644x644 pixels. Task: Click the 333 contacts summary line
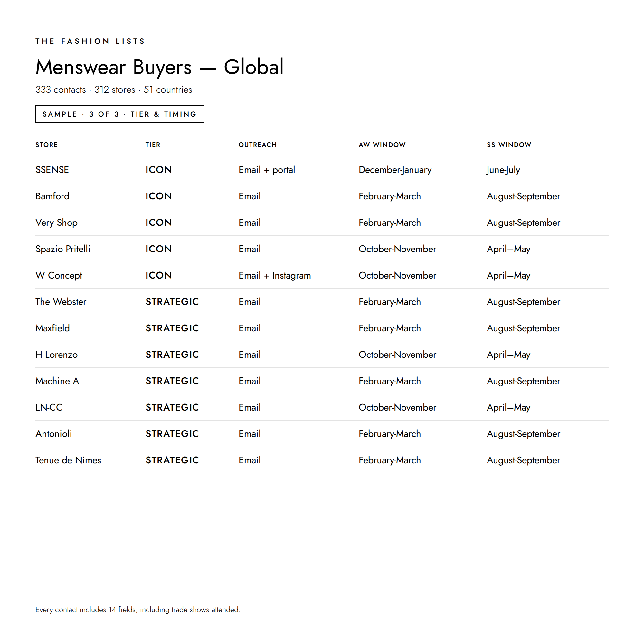(x=114, y=90)
